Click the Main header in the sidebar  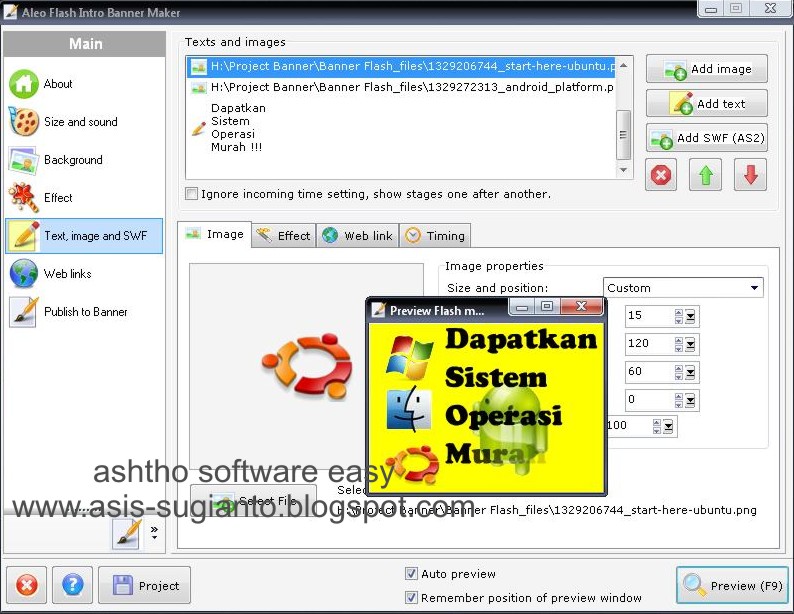(85, 44)
